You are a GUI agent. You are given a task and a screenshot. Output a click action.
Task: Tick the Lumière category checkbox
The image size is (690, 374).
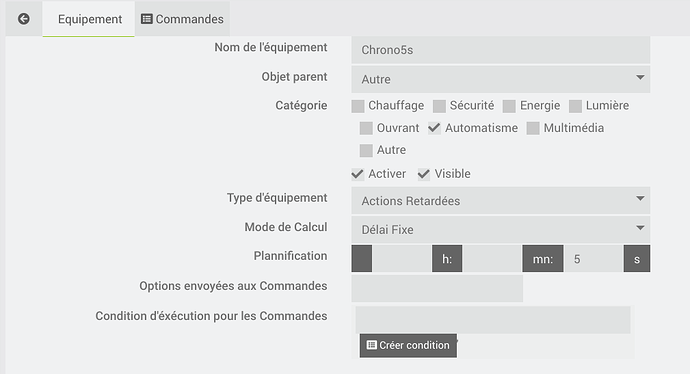(575, 106)
